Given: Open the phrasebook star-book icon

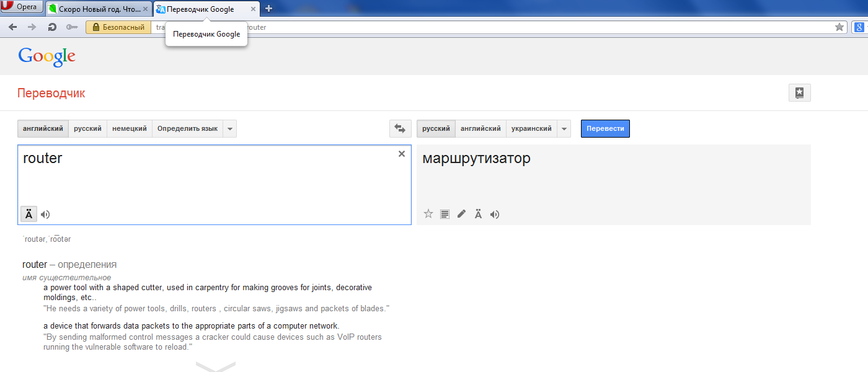Looking at the screenshot, I should [799, 93].
